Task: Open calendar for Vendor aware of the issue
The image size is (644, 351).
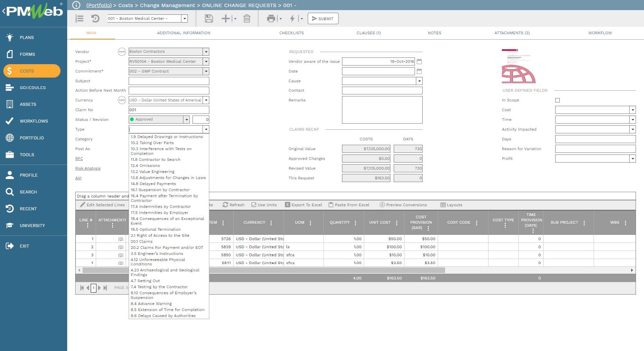Action: [419, 61]
